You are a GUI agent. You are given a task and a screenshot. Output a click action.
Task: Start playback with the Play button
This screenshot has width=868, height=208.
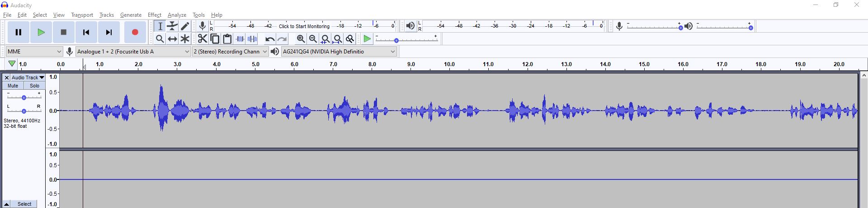41,32
